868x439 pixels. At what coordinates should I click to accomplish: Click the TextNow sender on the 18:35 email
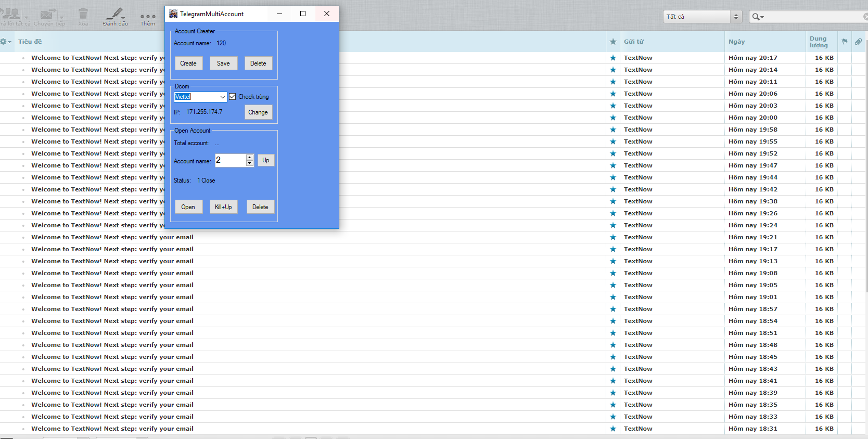coord(638,405)
